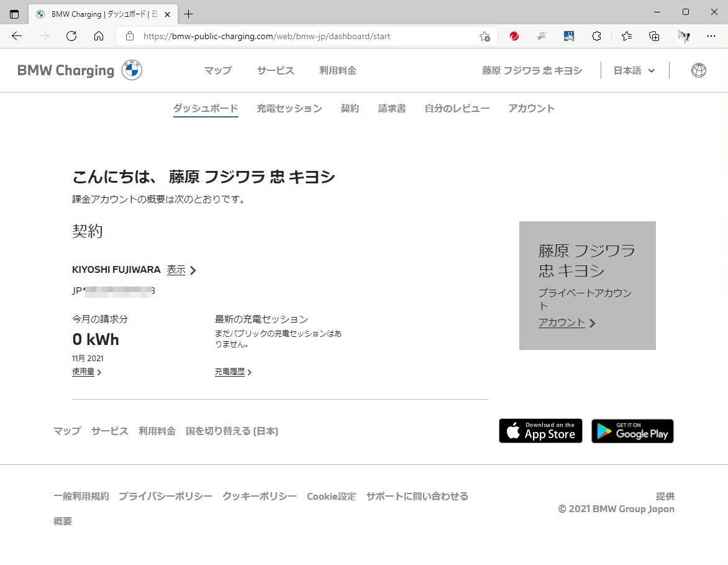Open the 使用量 usage link
The width and height of the screenshot is (728, 565).
(86, 372)
